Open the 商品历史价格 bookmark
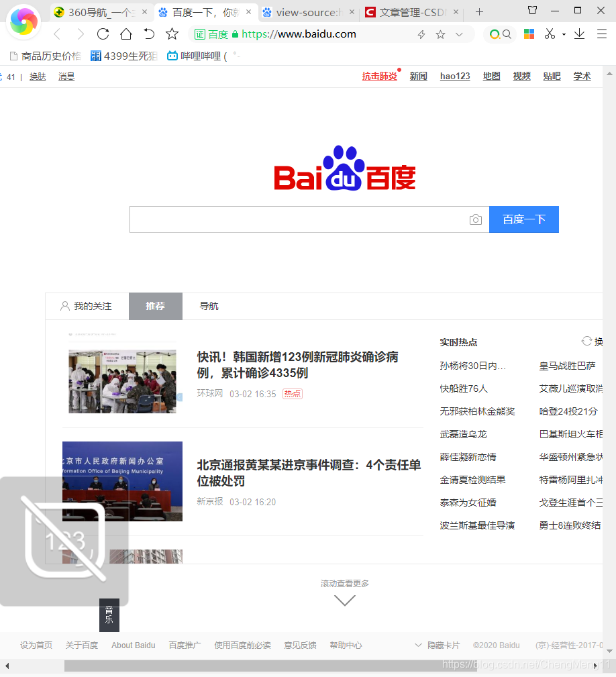Image resolution: width=616 pixels, height=677 pixels. click(46, 56)
